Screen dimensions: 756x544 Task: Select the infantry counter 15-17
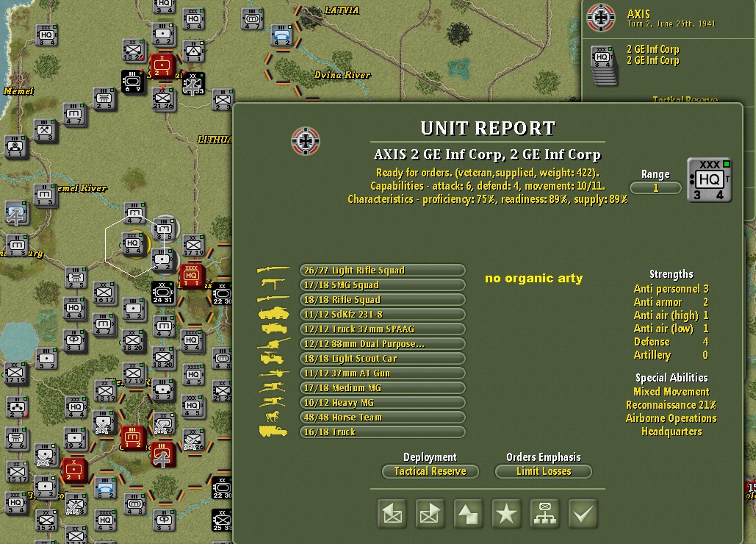(x=17, y=472)
